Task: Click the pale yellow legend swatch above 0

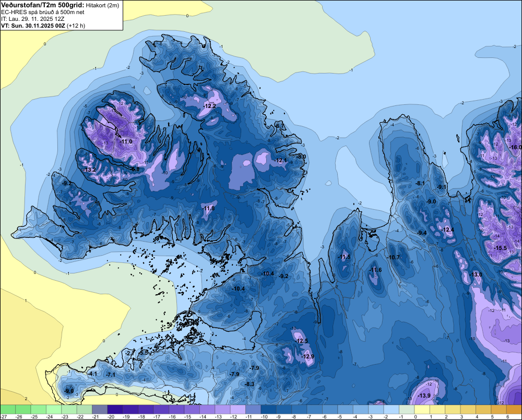Action: click(x=422, y=410)
